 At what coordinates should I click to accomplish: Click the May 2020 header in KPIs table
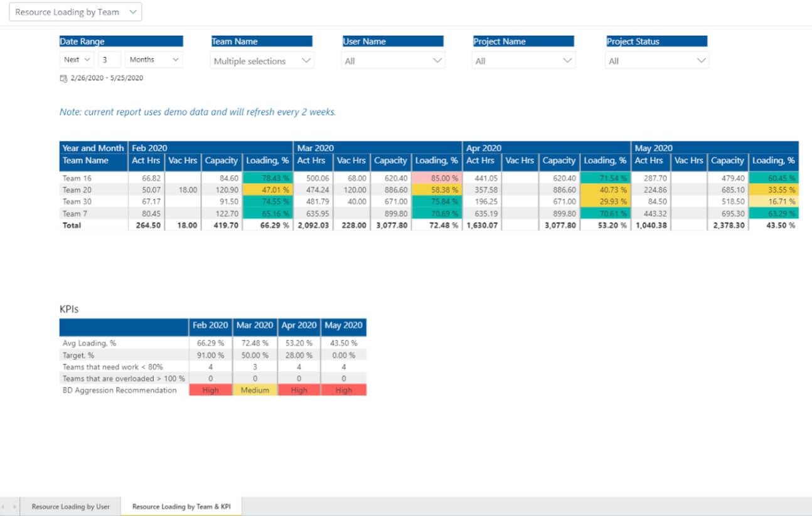[343, 325]
